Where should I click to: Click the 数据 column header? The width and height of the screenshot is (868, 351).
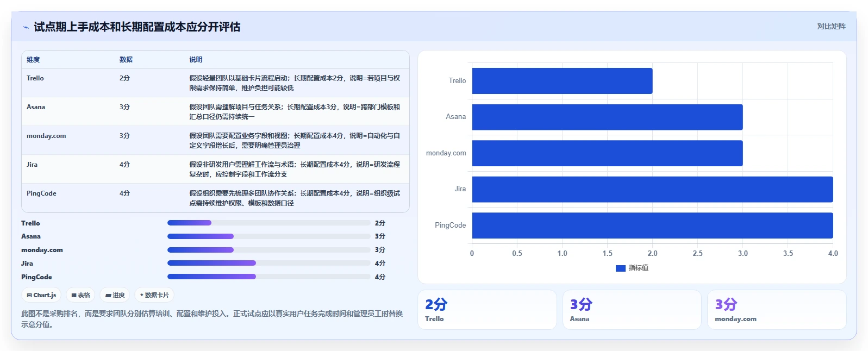[126, 60]
